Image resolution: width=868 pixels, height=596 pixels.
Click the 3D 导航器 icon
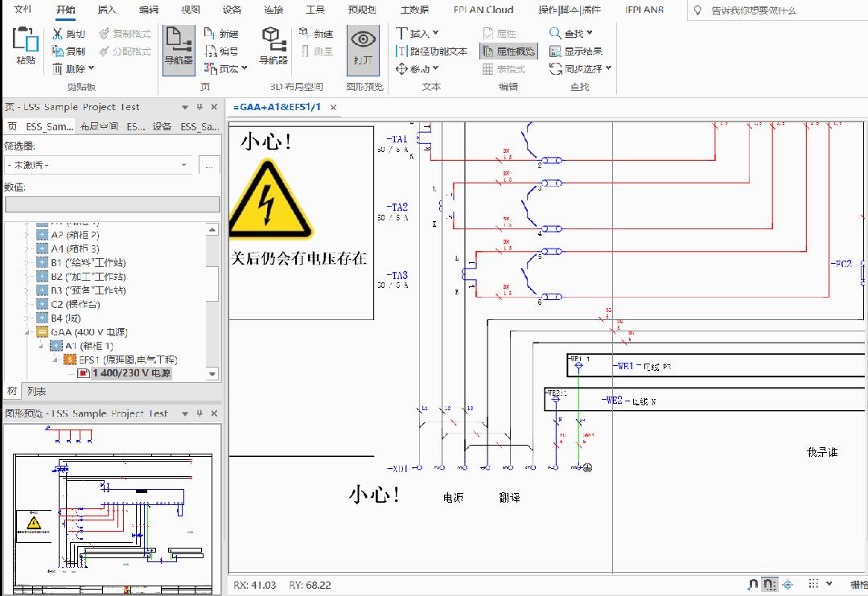(272, 50)
